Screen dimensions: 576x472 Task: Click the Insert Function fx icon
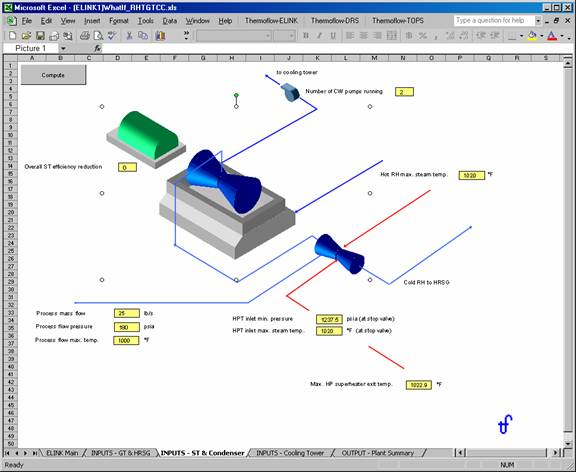[97, 48]
